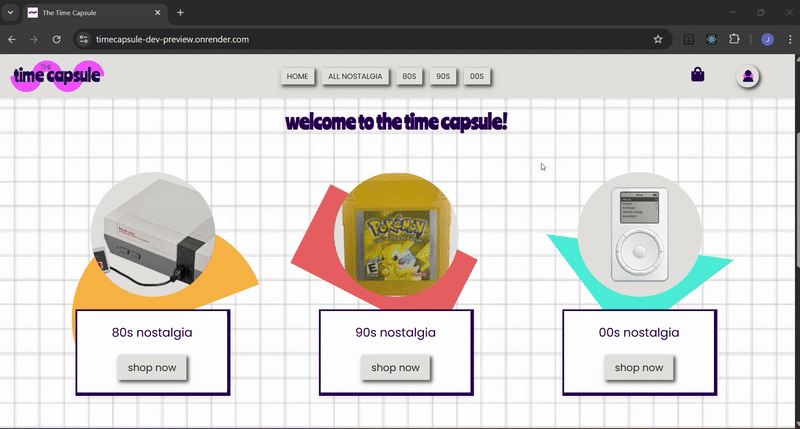The height and width of the screenshot is (429, 800).
Task: Close The Time Capsule tab
Action: pos(158,13)
